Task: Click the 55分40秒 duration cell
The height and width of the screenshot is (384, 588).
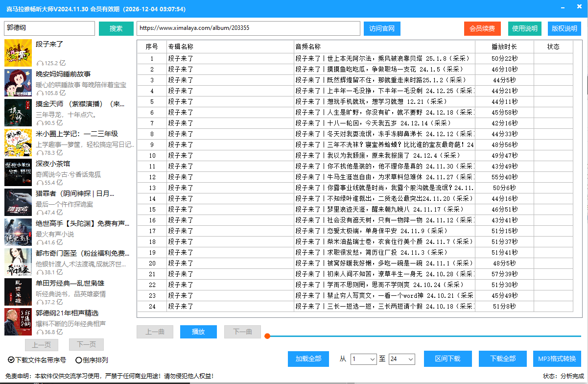Action: (x=504, y=177)
